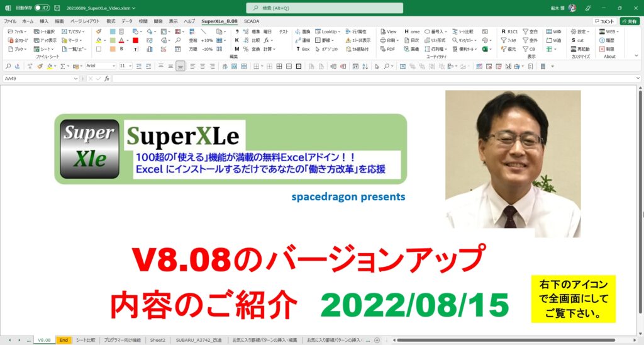This screenshot has height=345, width=644.
Task: Click the save disk icon in title bar
Action: pyautogui.click(x=57, y=8)
